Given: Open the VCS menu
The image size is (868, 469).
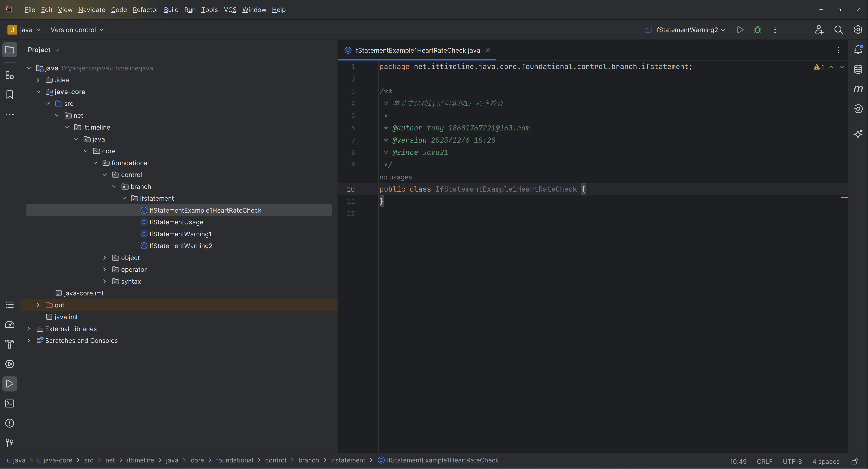Looking at the screenshot, I should pyautogui.click(x=230, y=10).
